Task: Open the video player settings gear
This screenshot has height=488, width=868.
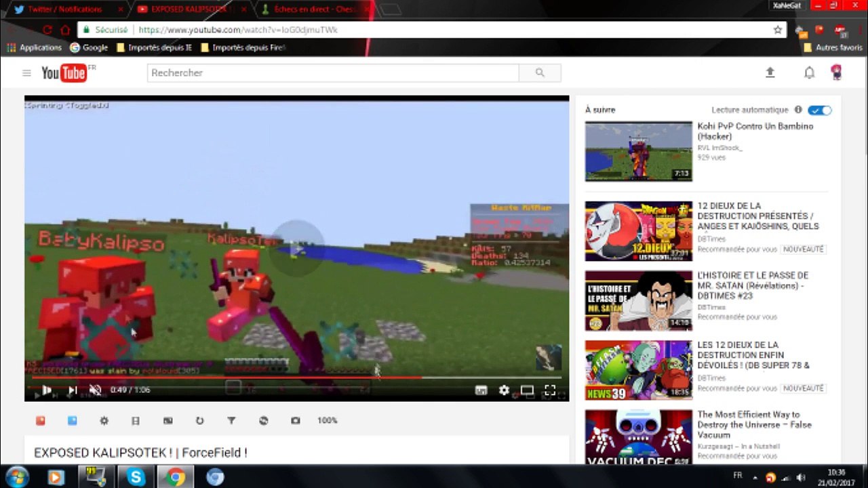Action: (504, 390)
